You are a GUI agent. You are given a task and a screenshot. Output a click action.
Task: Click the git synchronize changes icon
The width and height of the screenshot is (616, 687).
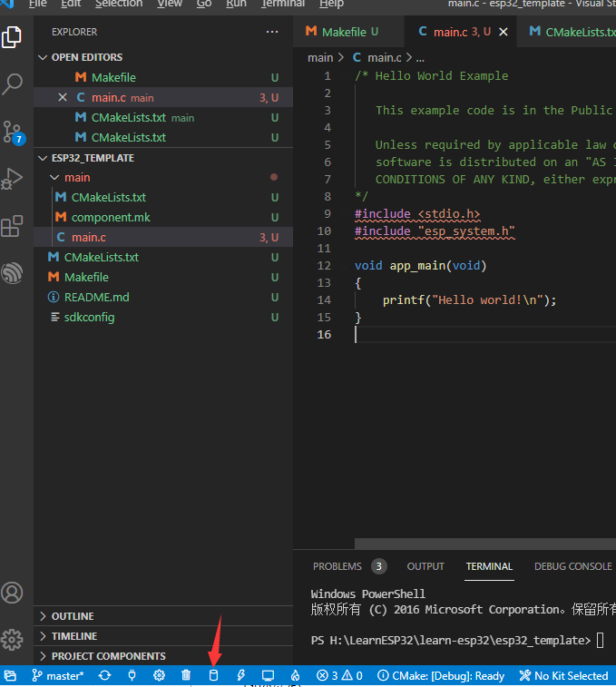click(104, 675)
